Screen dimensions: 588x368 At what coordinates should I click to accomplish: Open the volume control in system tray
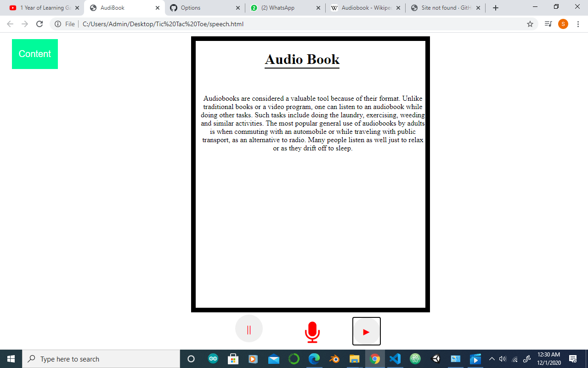pos(503,359)
